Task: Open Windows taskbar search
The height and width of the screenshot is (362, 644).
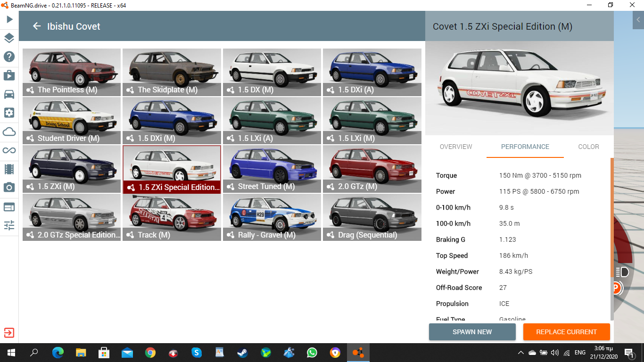Action: 34,353
